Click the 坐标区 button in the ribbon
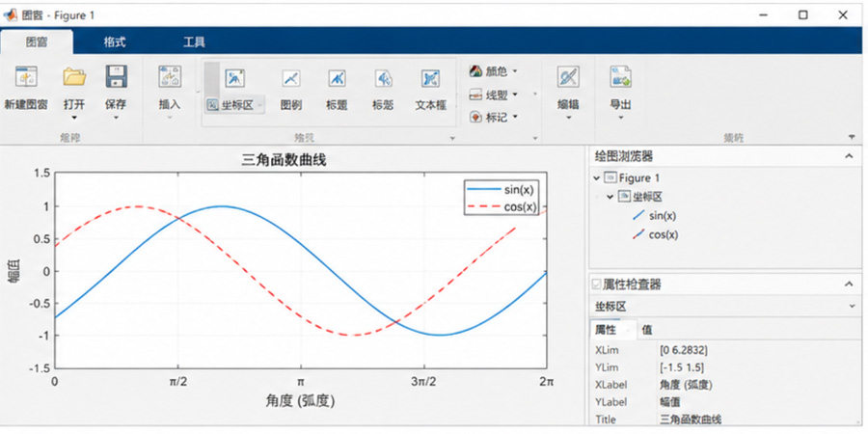Image resolution: width=868 pixels, height=434 pixels. coord(234,104)
